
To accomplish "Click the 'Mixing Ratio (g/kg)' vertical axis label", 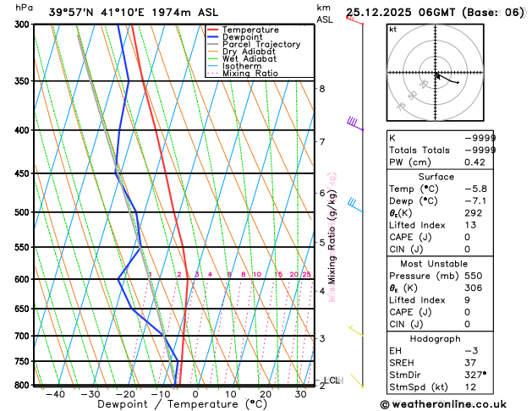I will 332,237.
